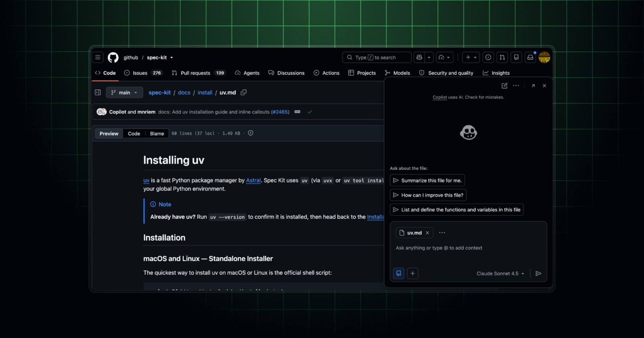Open the shield icon next to file size
This screenshot has height=338, width=644.
tap(251, 133)
